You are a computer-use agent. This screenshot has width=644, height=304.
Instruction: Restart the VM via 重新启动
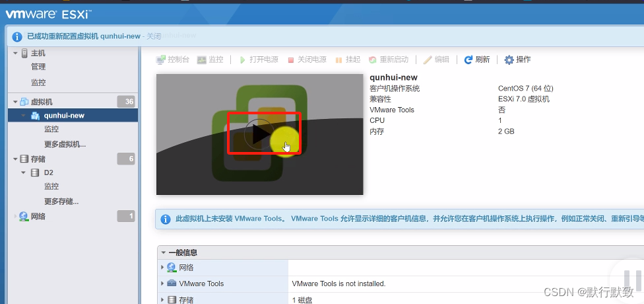(389, 59)
